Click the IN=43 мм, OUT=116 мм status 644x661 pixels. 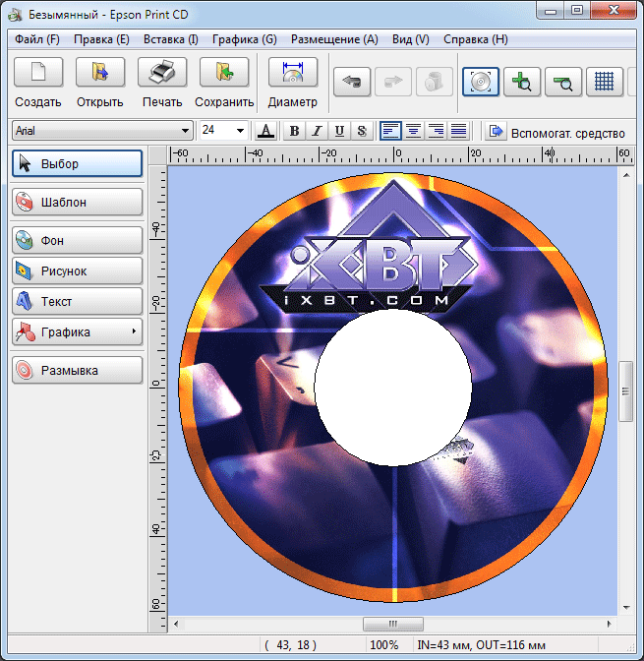pos(481,645)
